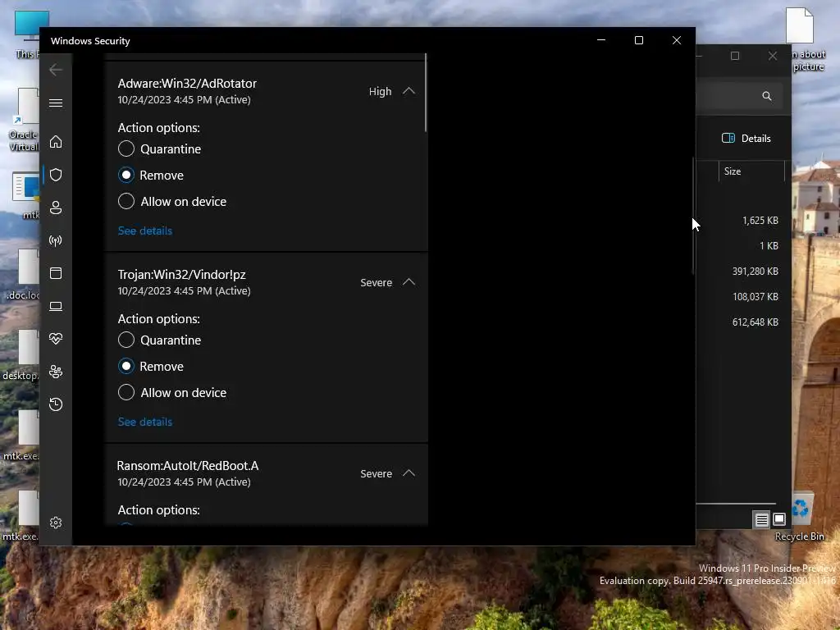Switch File Explorer to details list view
840x630 pixels.
762,519
